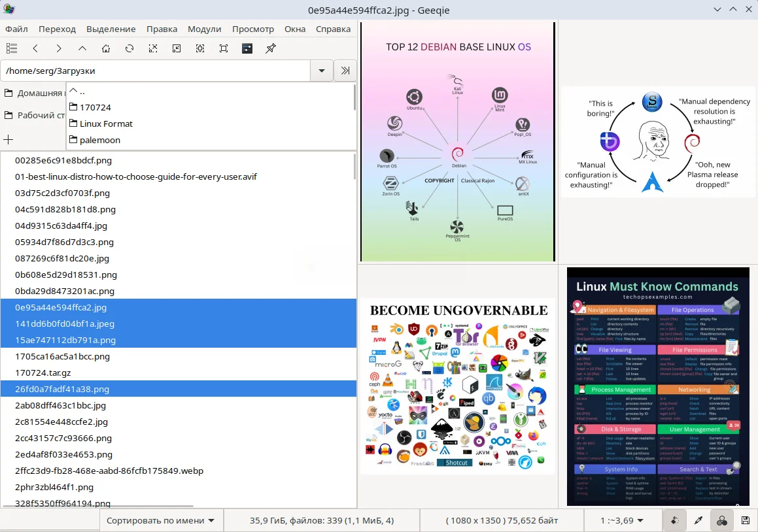Open the Модули menu
The image size is (758, 532).
tap(205, 29)
